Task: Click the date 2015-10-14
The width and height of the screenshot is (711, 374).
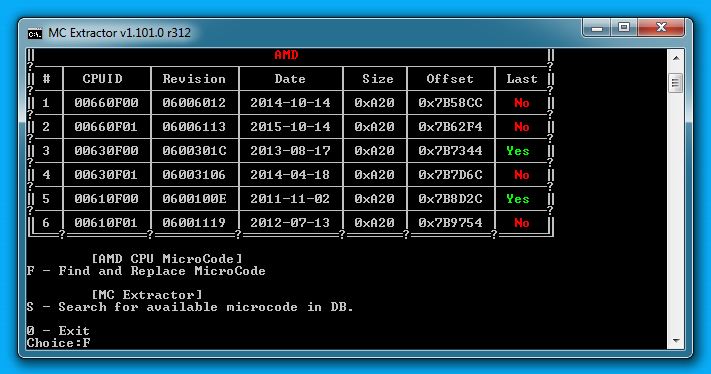Action: (x=290, y=127)
